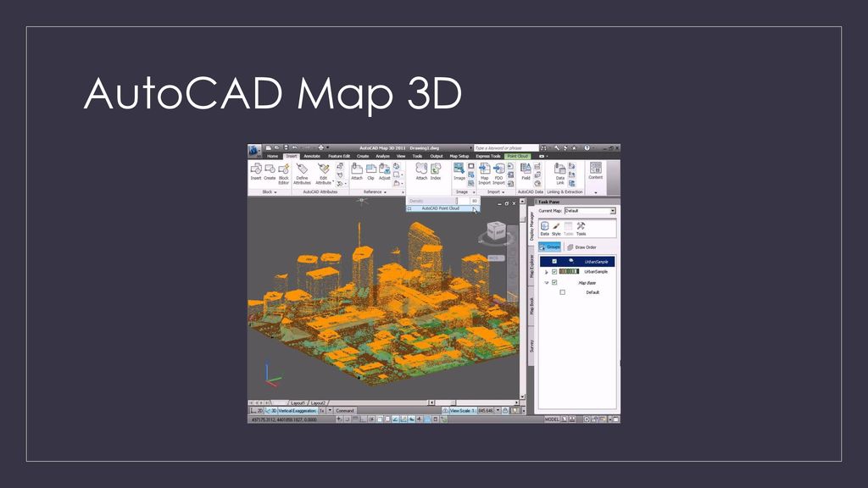The width and height of the screenshot is (868, 488).
Task: Switch to Layout2 tab
Action: coord(318,402)
